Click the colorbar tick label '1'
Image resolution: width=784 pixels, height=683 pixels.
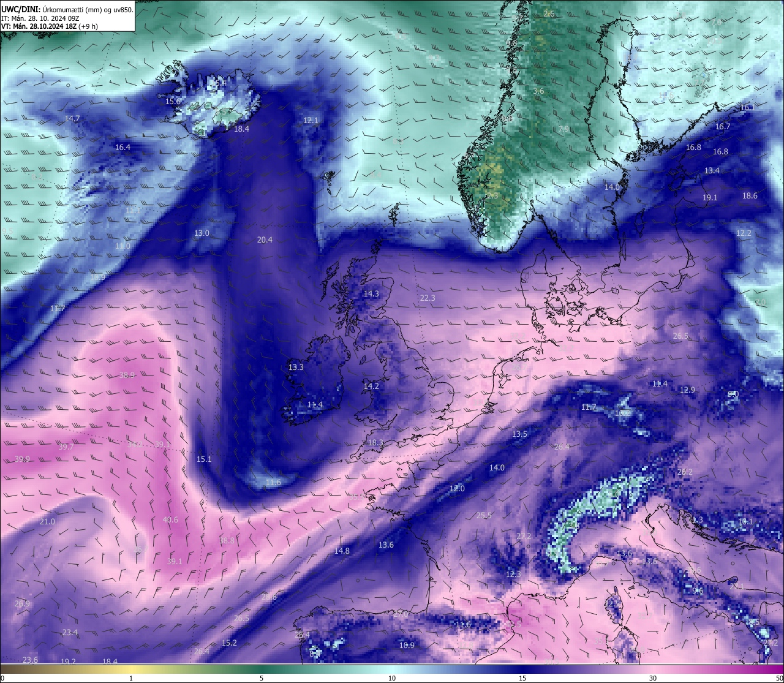131,678
